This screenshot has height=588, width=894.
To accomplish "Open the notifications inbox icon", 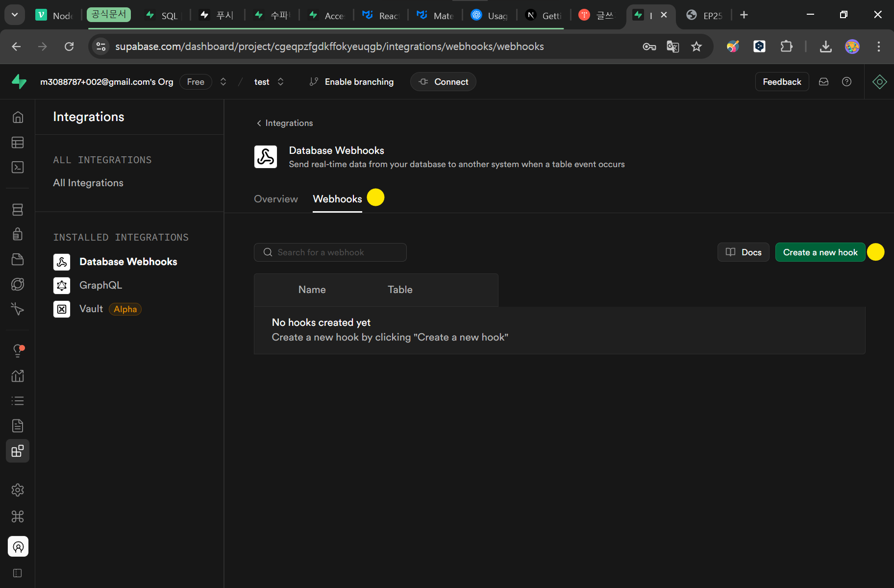I will click(824, 82).
